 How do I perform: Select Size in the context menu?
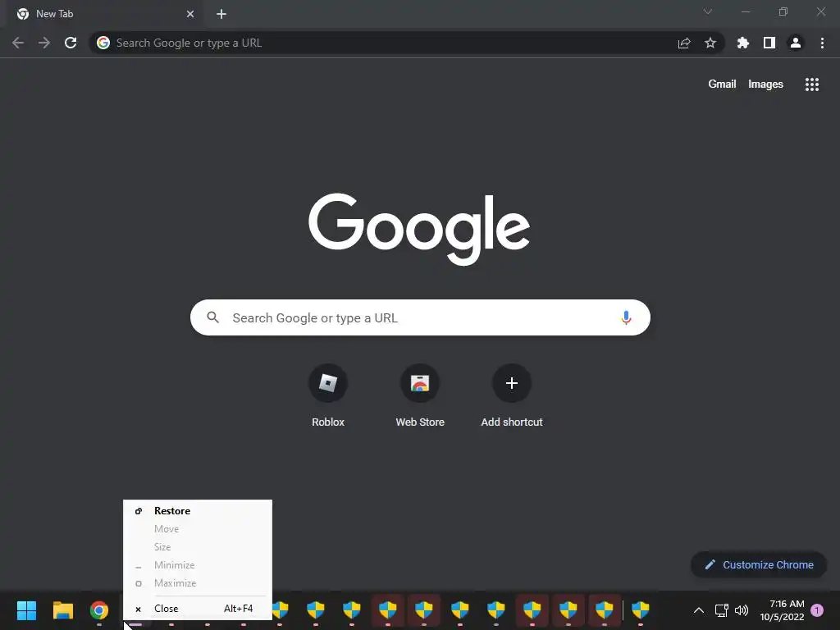[x=198, y=547]
